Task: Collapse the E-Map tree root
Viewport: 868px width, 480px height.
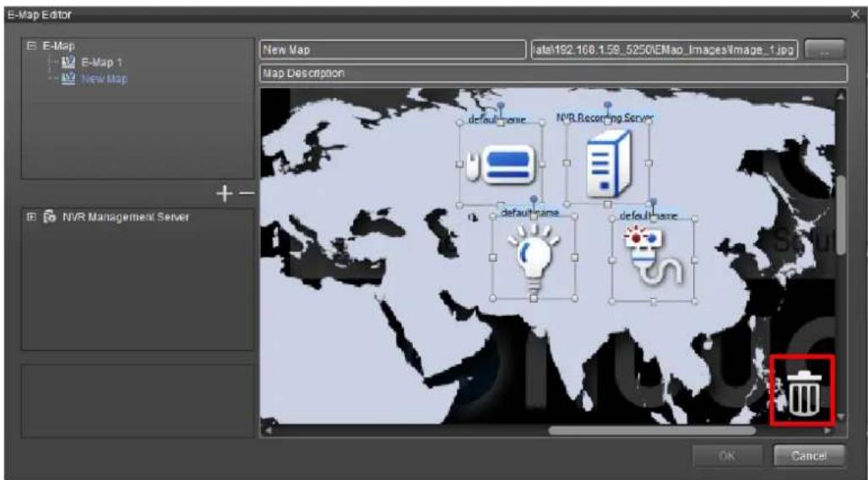Action: tap(31, 46)
